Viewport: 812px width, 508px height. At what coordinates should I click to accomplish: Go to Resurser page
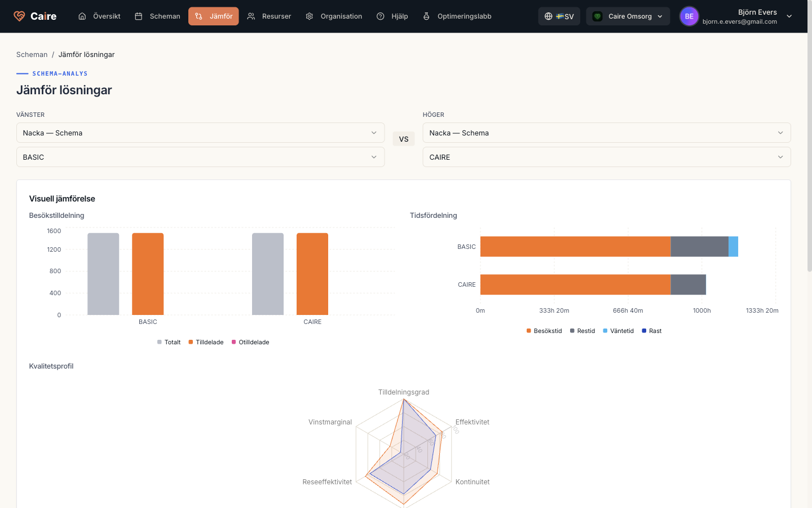coord(269,16)
